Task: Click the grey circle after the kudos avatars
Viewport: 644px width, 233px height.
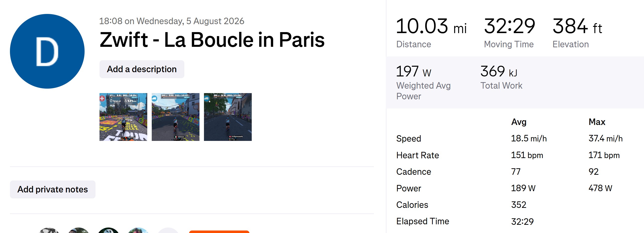Action: point(168,231)
